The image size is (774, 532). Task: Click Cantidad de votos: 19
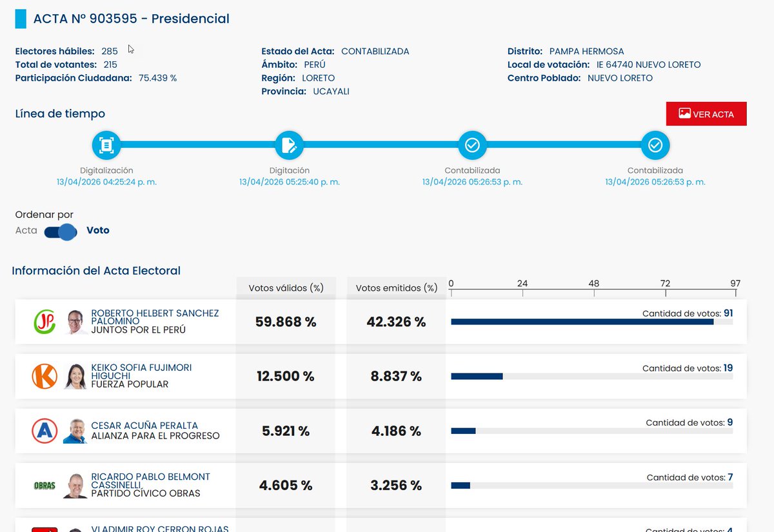pyautogui.click(x=688, y=368)
